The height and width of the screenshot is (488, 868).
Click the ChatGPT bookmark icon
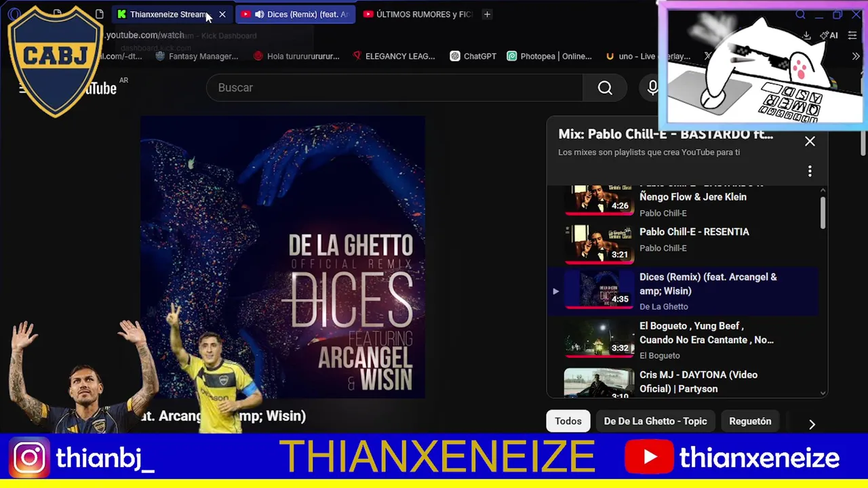[455, 56]
